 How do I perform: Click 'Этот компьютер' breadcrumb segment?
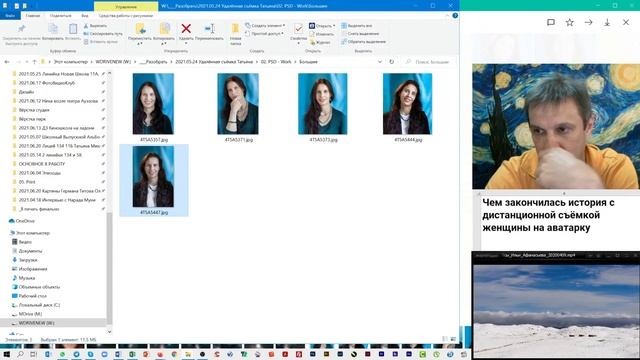pos(71,62)
